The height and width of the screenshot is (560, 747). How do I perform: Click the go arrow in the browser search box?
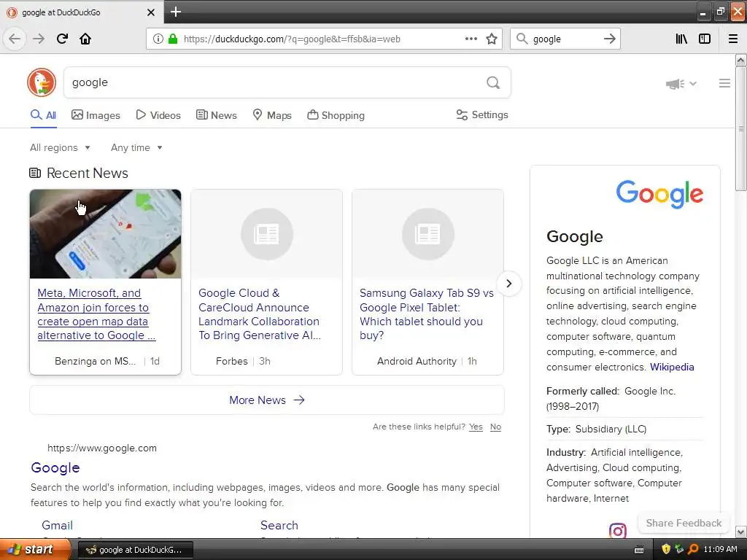(x=610, y=39)
